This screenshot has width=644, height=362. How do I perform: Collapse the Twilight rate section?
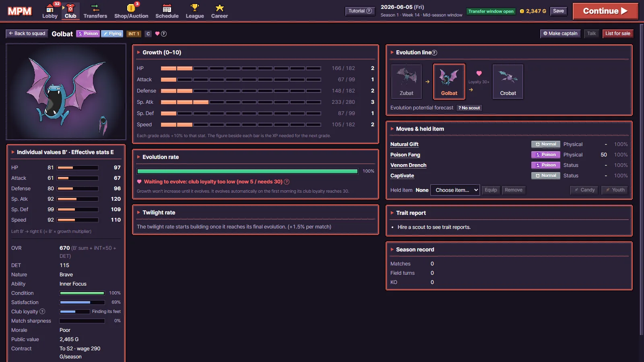coord(138,212)
